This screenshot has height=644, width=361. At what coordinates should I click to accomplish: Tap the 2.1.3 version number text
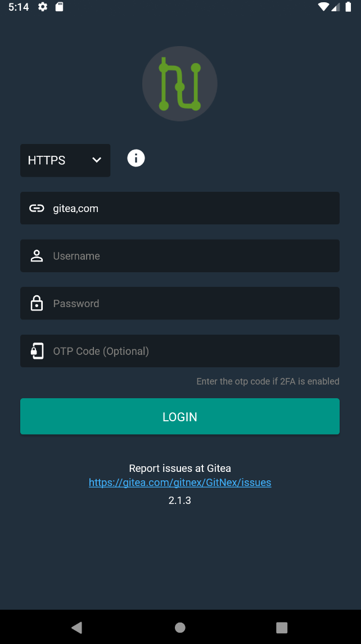[x=180, y=500]
